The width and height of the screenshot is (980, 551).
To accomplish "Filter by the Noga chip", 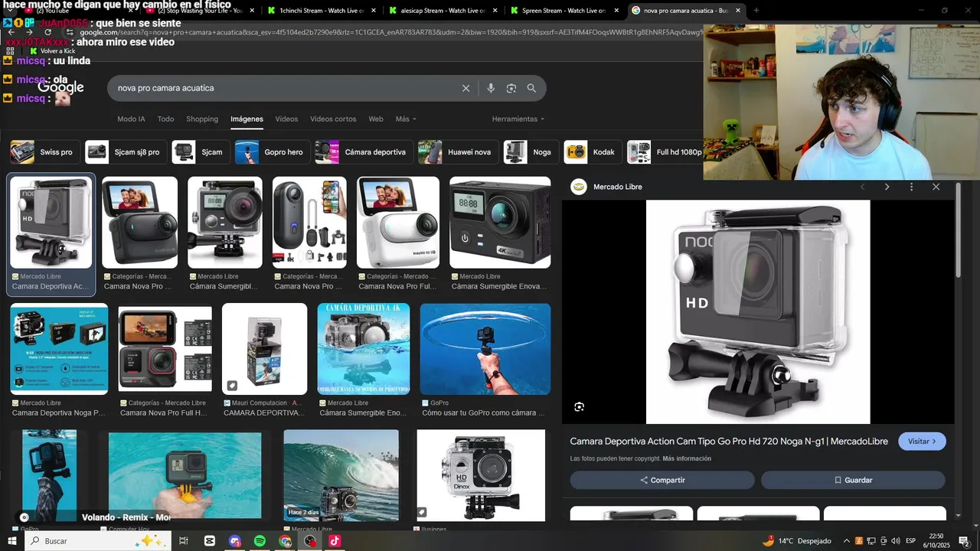I will (530, 152).
